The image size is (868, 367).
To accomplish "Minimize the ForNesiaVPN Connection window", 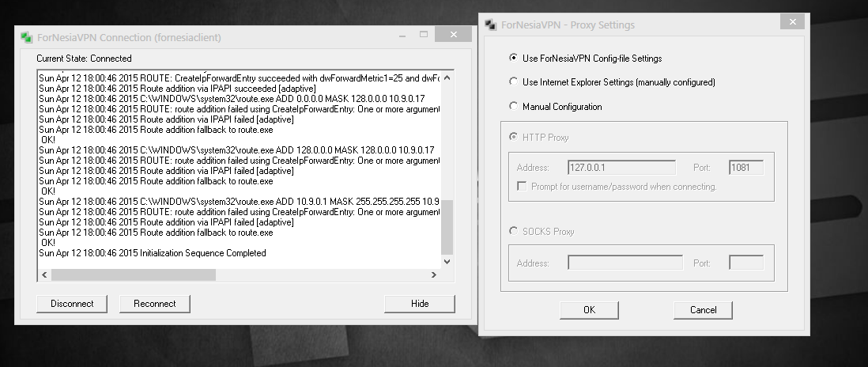I will tap(403, 35).
